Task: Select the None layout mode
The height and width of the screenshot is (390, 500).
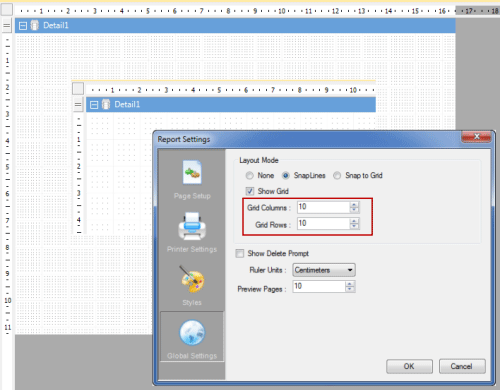Action: (250, 175)
